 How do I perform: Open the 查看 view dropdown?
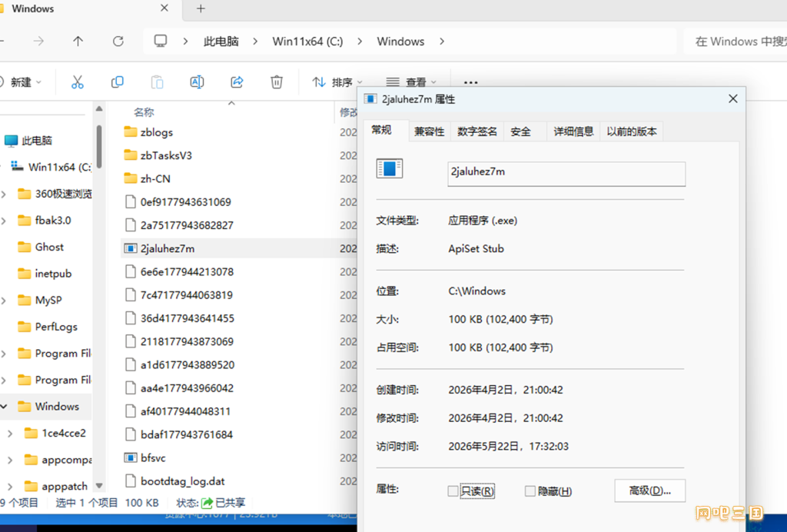411,81
